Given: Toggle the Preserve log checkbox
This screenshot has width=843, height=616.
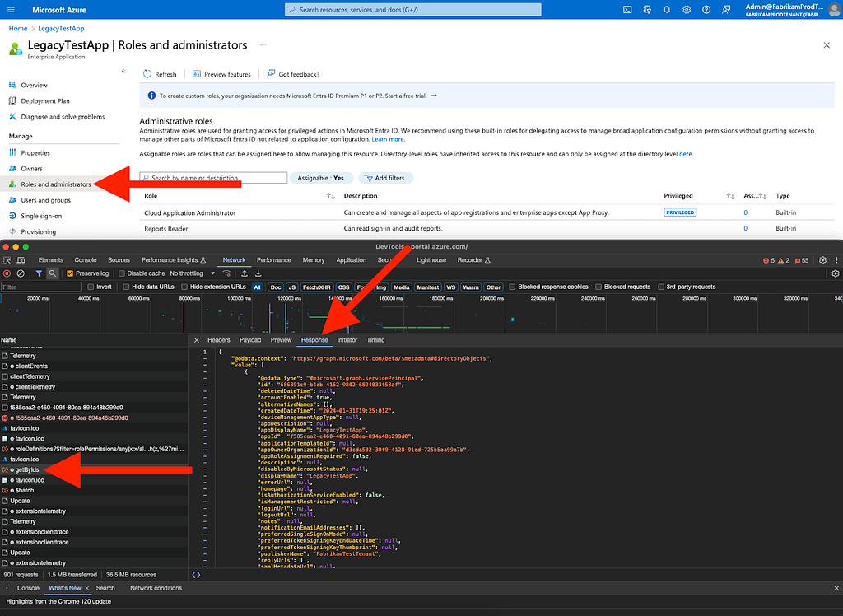Looking at the screenshot, I should click(70, 273).
